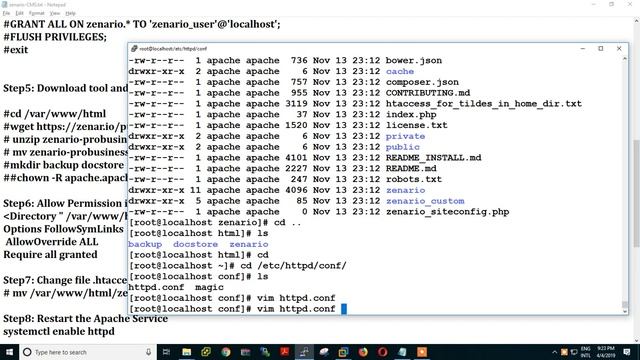Open the Help menu in Notepad
The height and width of the screenshot is (360, 640).
click(x=71, y=13)
